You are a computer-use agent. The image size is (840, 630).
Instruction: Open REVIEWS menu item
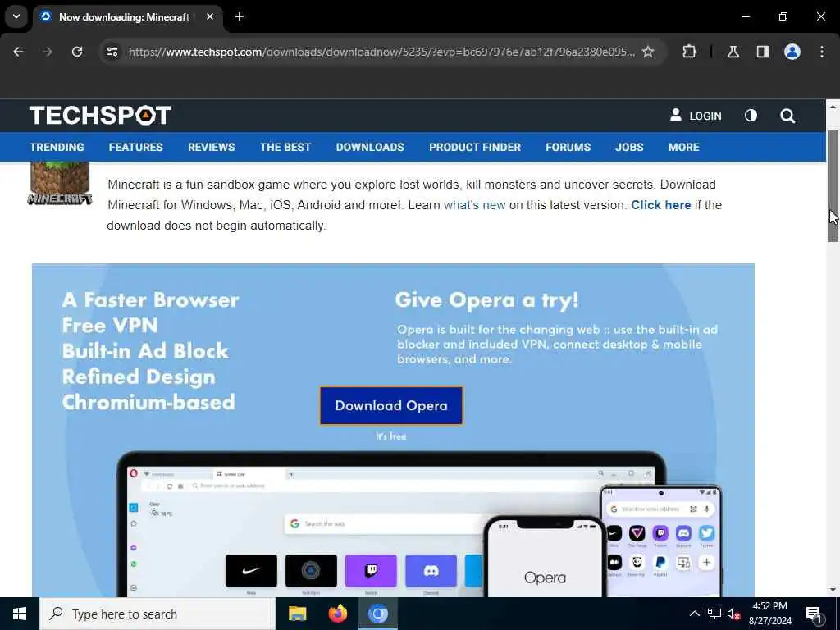pos(211,148)
